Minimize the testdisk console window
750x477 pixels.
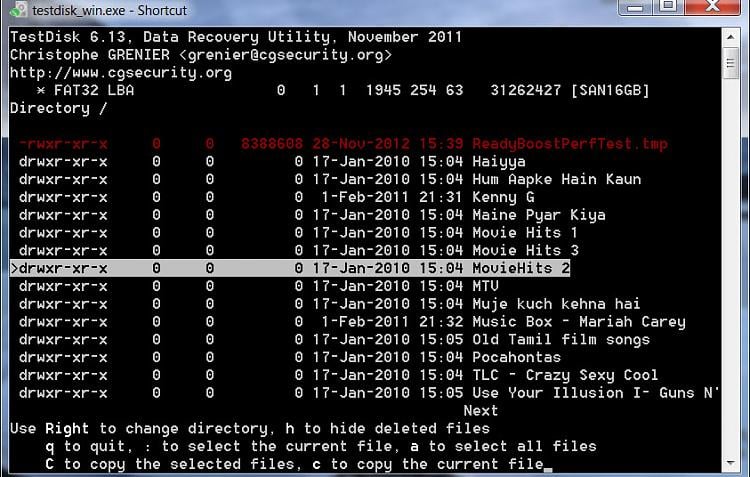[635, 7]
